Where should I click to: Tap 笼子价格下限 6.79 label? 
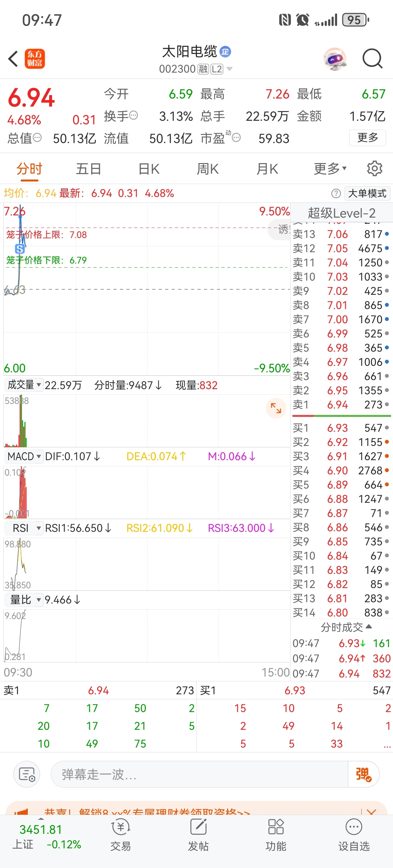(x=47, y=260)
